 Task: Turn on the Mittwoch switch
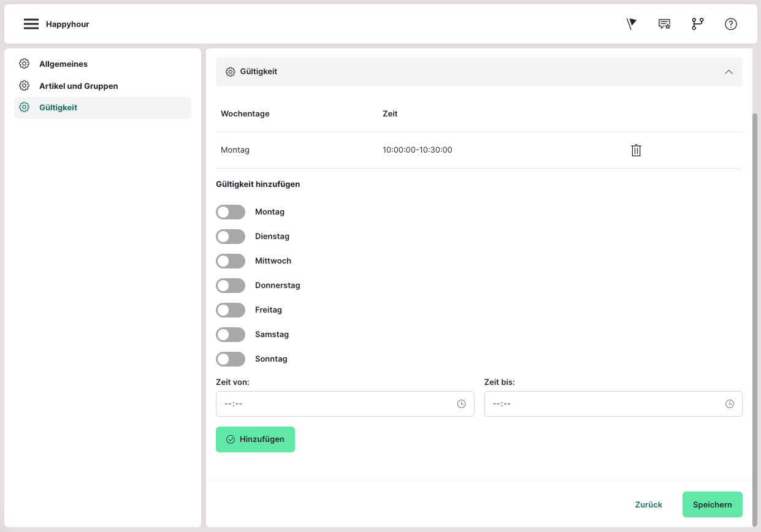tap(231, 261)
